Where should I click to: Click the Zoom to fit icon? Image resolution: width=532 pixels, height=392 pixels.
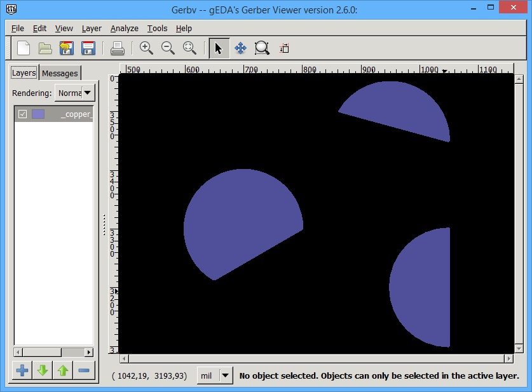click(189, 48)
